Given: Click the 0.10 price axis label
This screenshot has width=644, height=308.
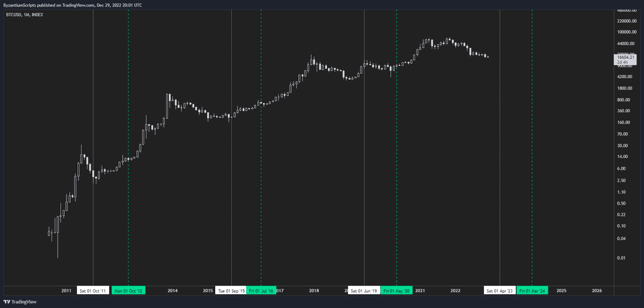Looking at the screenshot, I should tap(621, 226).
